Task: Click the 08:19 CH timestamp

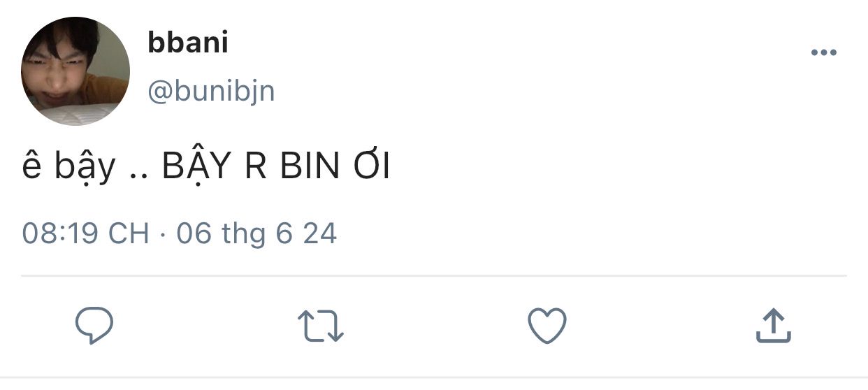Action: (85, 233)
